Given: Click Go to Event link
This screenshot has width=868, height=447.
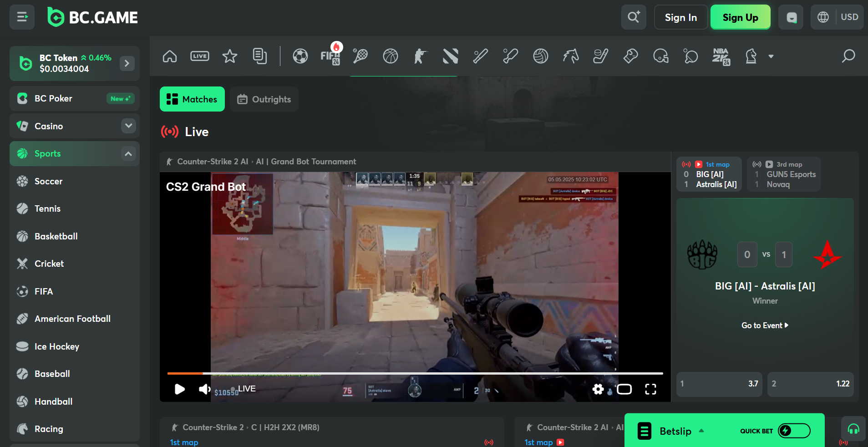Looking at the screenshot, I should click(765, 325).
